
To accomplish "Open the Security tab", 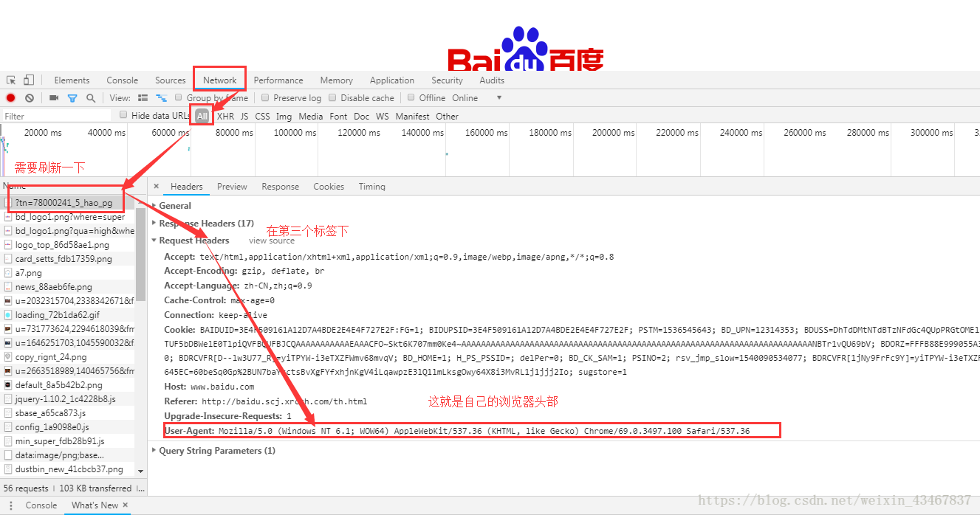I will [447, 80].
